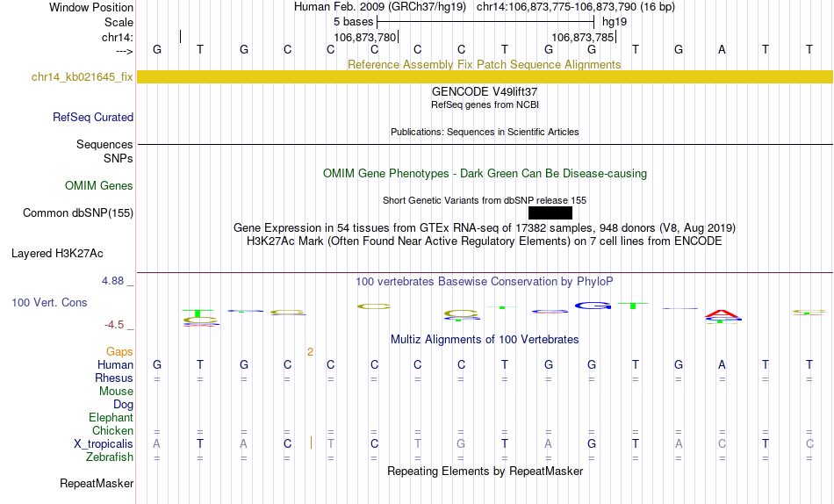The image size is (834, 504).
Task: Click the chr14_kb021645_fix track label
Action: 82,76
